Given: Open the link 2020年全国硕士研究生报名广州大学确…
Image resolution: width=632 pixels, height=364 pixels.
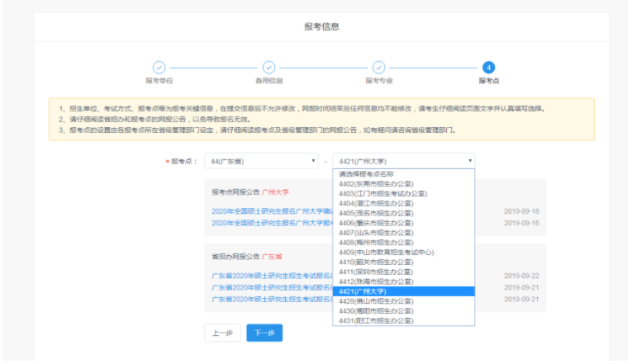Looking at the screenshot, I should pyautogui.click(x=272, y=211).
